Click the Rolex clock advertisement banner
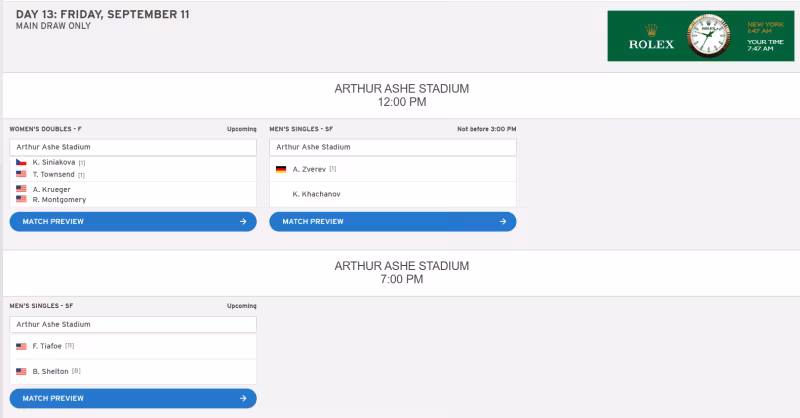Viewport: 800px width, 418px height. [x=701, y=36]
